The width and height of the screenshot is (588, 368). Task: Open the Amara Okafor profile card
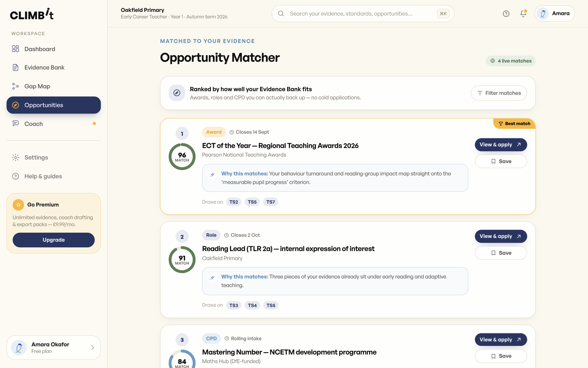[54, 347]
